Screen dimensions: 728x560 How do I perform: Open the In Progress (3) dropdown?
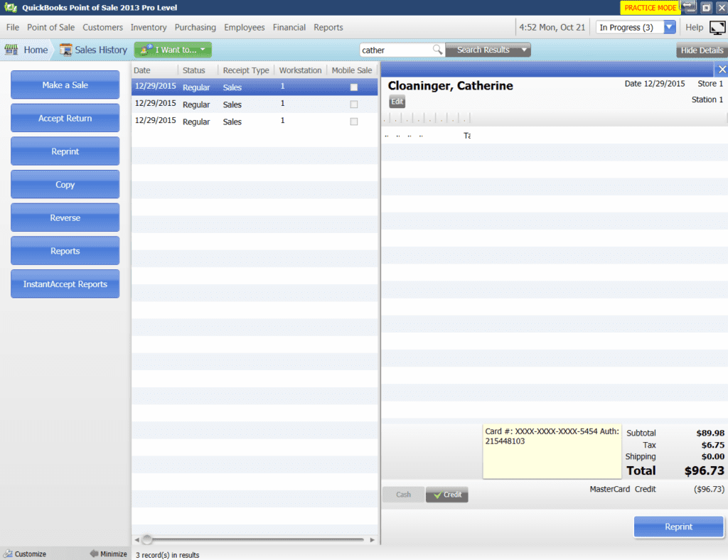pyautogui.click(x=669, y=28)
